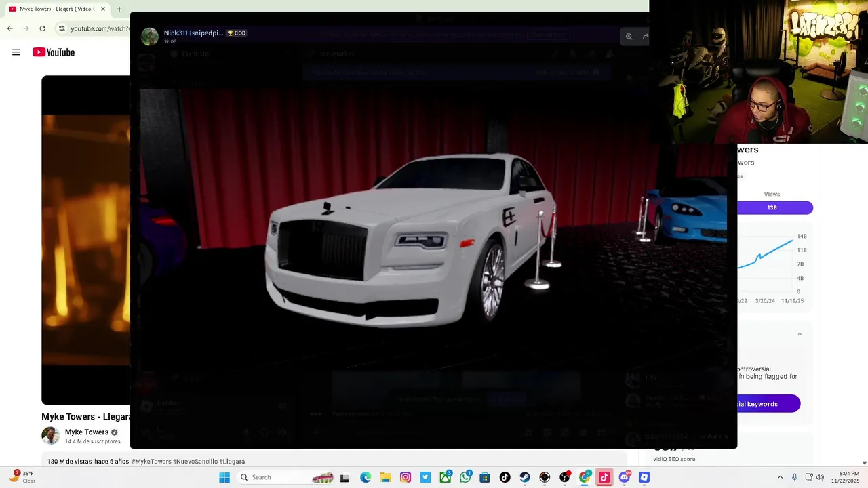Viewport: 868px width, 488px height.
Task: Click the YouTube video player thumbnail
Action: tap(85, 240)
